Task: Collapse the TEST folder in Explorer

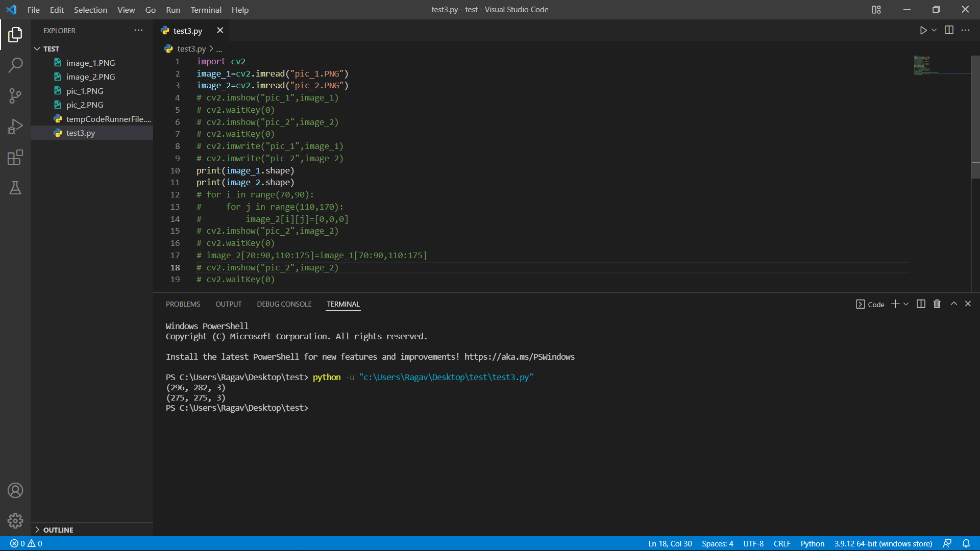Action: (x=37, y=48)
